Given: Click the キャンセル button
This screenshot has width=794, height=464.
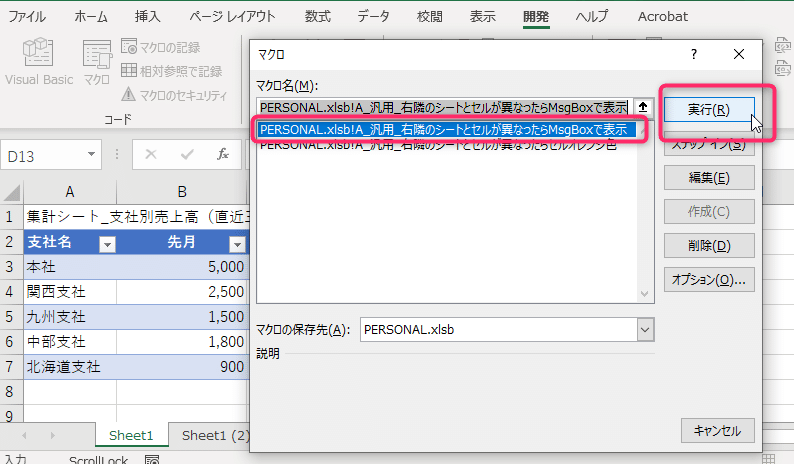Looking at the screenshot, I should point(718,431).
